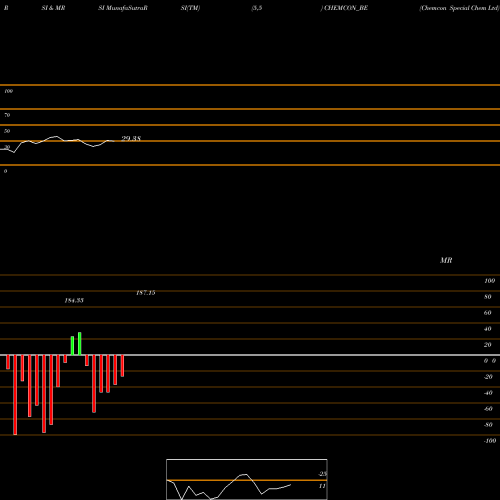Click the 29.38 RSI value label
The height and width of the screenshot is (500, 500).
click(x=131, y=138)
